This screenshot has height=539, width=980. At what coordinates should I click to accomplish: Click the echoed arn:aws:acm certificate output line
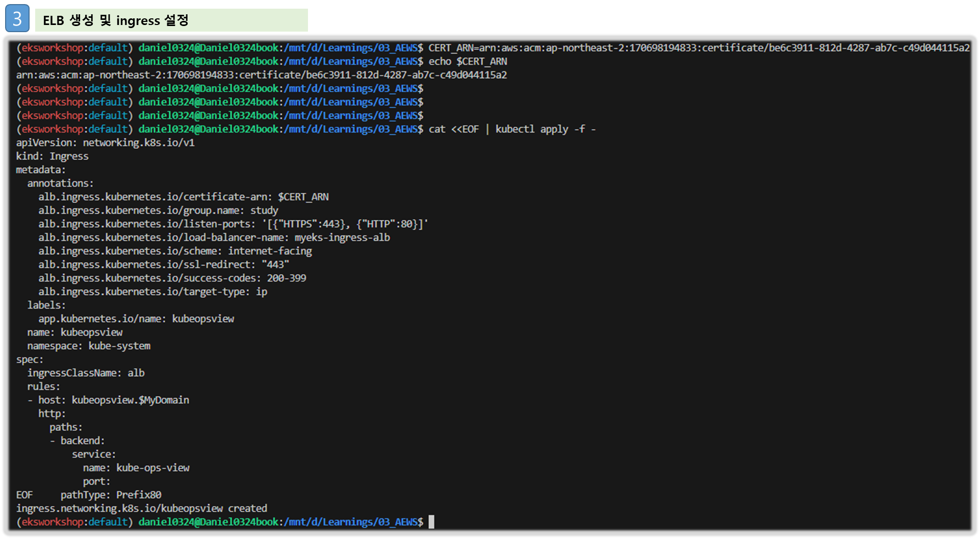click(x=261, y=75)
